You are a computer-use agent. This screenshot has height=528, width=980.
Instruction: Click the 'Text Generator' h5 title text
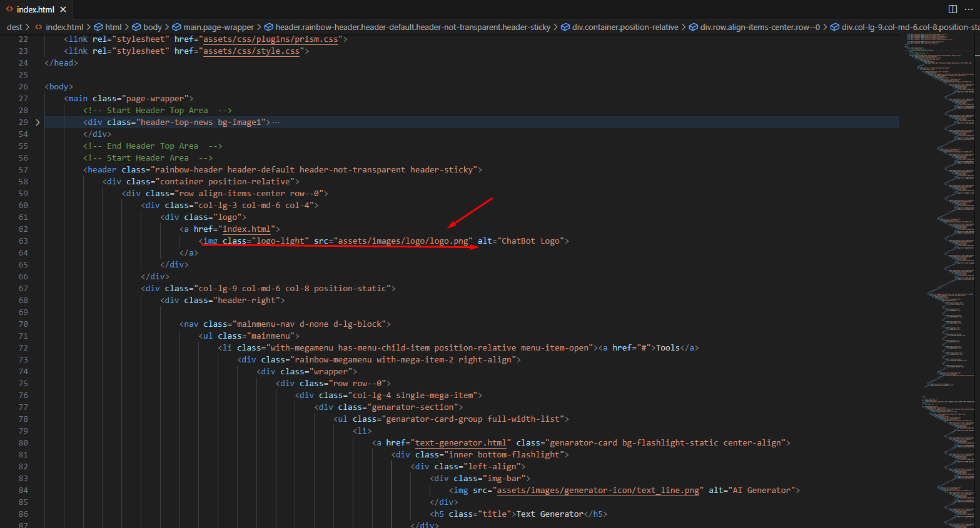click(550, 514)
